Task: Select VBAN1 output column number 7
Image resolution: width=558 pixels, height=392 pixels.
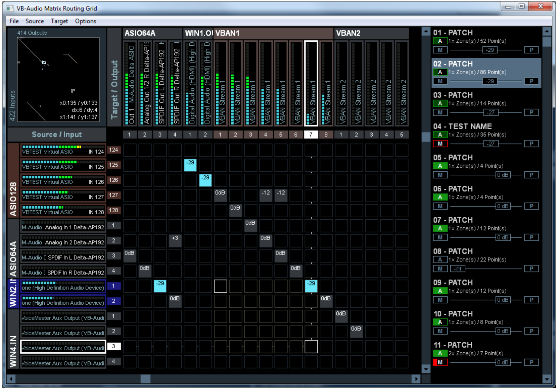Action: 311,135
